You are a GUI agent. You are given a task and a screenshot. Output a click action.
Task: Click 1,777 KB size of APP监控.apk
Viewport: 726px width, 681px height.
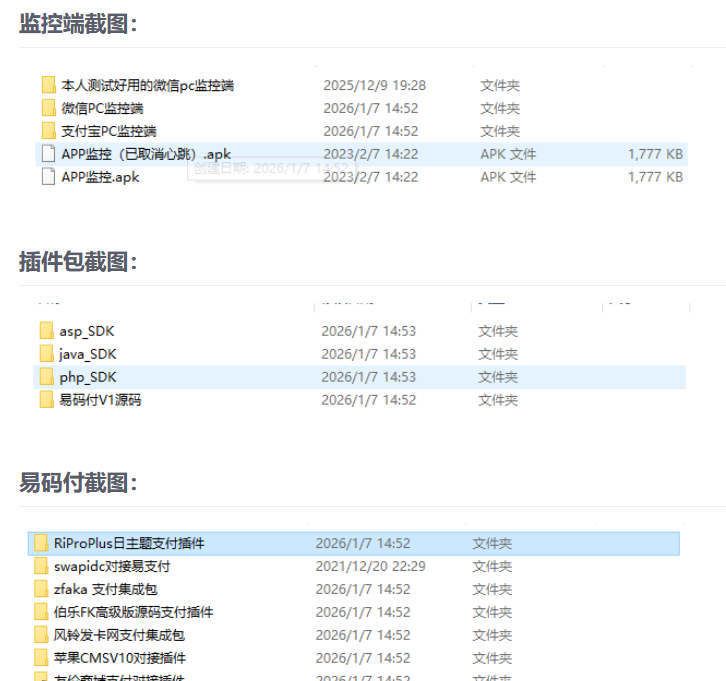(655, 177)
